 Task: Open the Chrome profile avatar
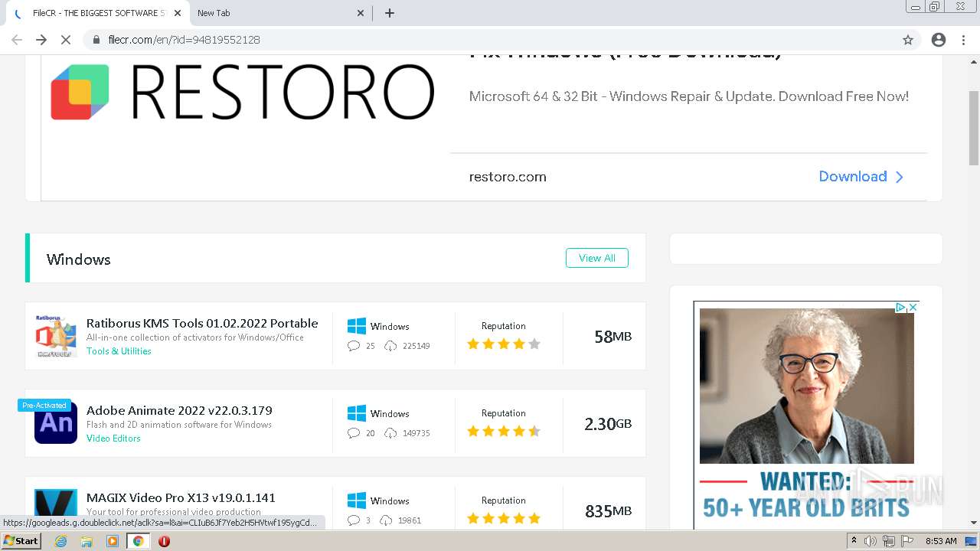pyautogui.click(x=939, y=40)
